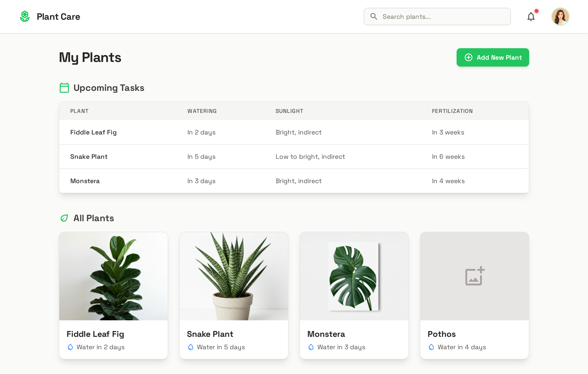Click Monstera's 'Bright, indirect' cell
The height and width of the screenshot is (374, 588).
pyautogui.click(x=299, y=181)
